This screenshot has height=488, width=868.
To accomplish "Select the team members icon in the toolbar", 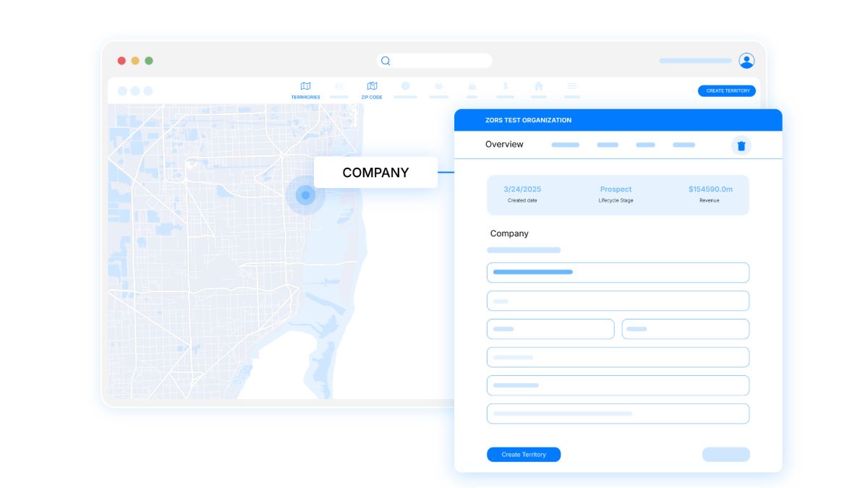I will [438, 85].
